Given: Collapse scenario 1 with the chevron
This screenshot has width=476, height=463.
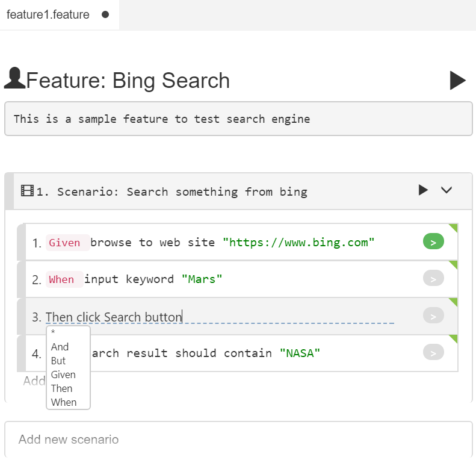Looking at the screenshot, I should [x=446, y=190].
